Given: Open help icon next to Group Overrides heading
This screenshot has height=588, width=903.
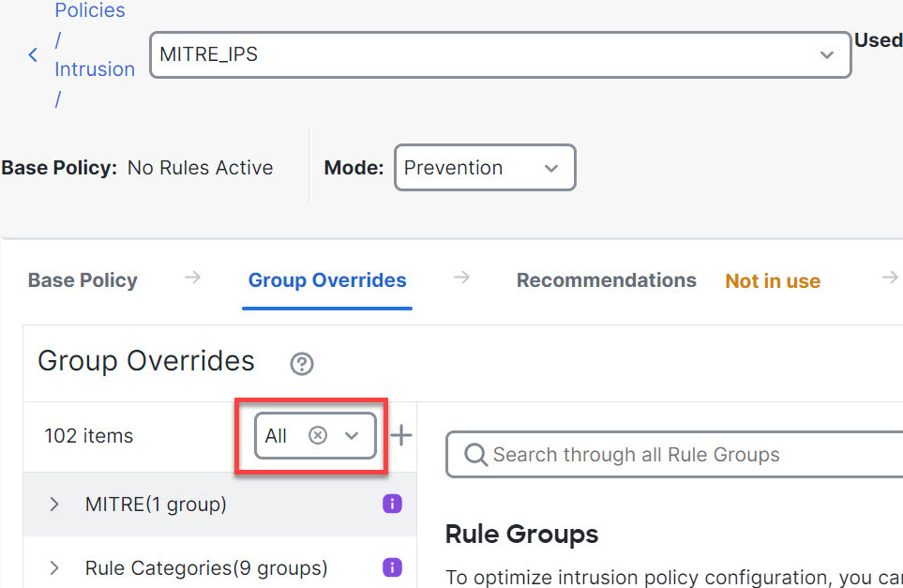Looking at the screenshot, I should pos(301,364).
